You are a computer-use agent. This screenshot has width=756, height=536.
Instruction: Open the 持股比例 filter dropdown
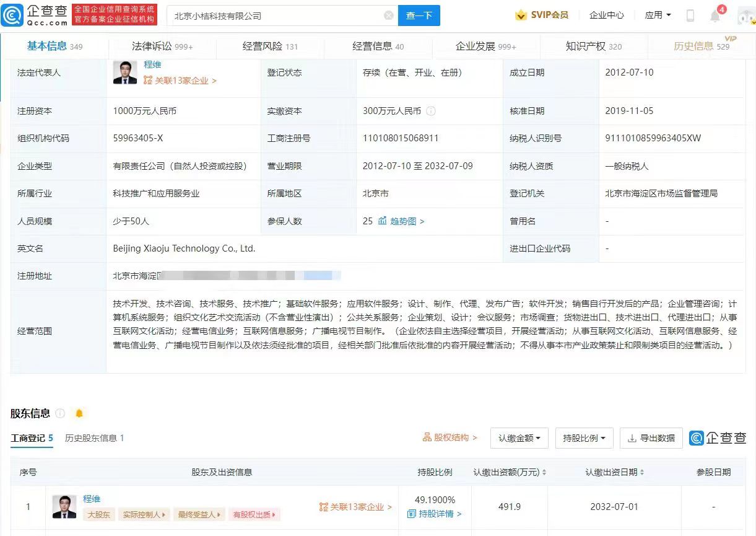[584, 438]
